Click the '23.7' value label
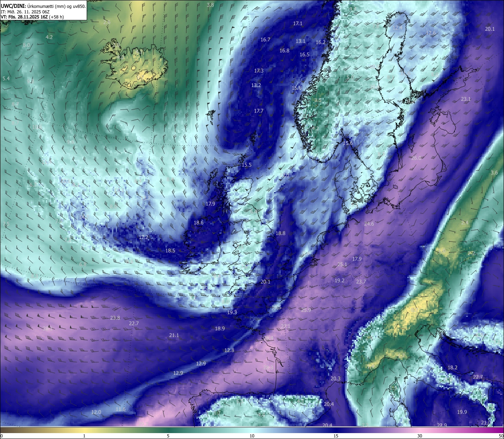The width and height of the screenshot is (504, 439). (x=361, y=282)
